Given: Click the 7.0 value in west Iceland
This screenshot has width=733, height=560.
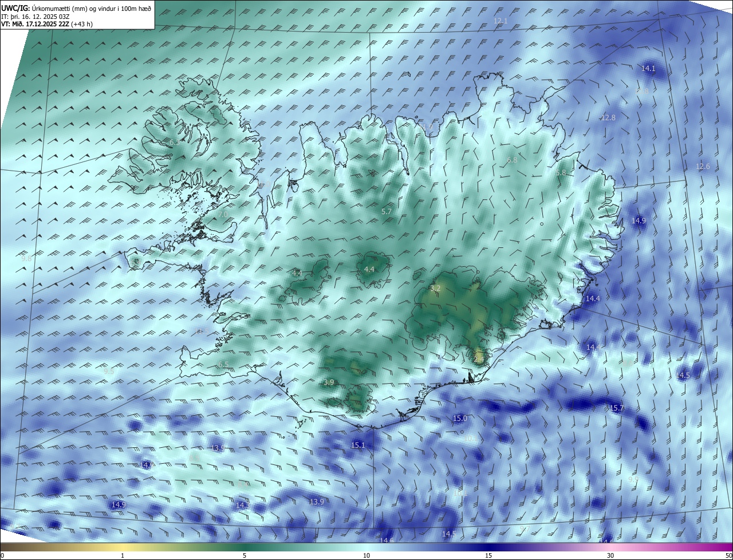Looking at the screenshot, I should [x=223, y=214].
